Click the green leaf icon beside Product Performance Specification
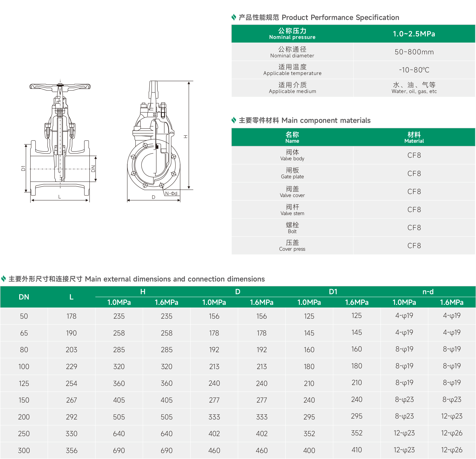 [234, 17]
